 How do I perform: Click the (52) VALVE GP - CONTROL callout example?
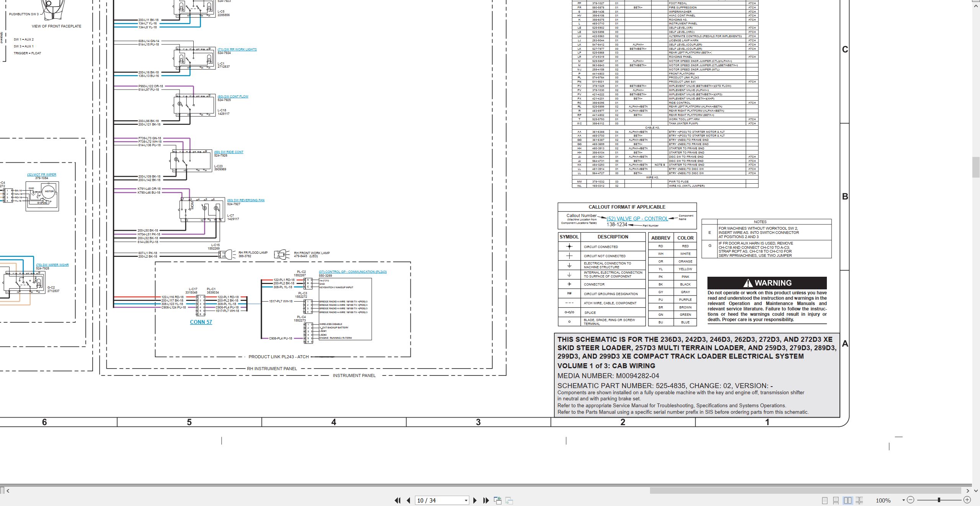point(637,219)
